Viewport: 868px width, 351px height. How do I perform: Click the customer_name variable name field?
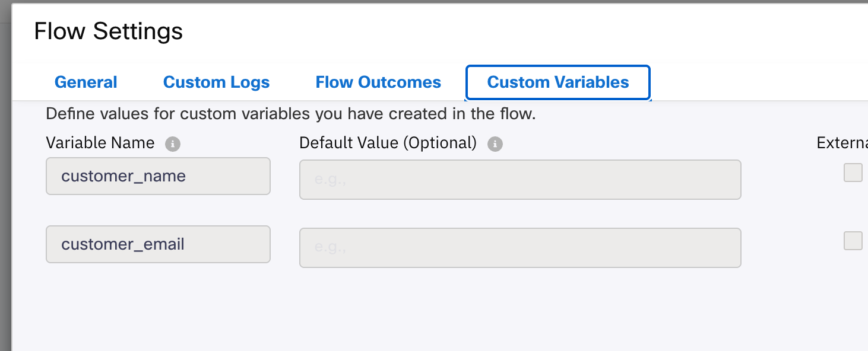tap(158, 176)
